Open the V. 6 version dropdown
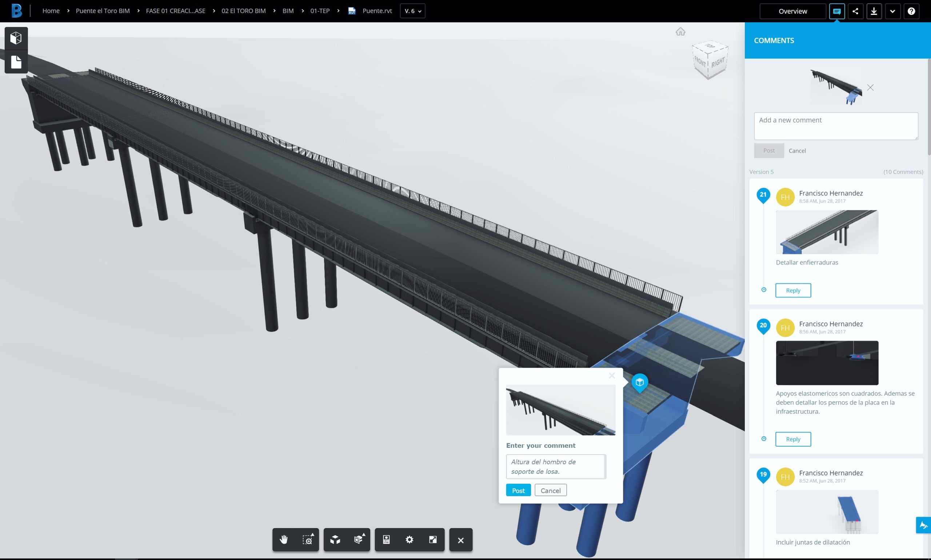The height and width of the screenshot is (560, 931). pos(412,11)
